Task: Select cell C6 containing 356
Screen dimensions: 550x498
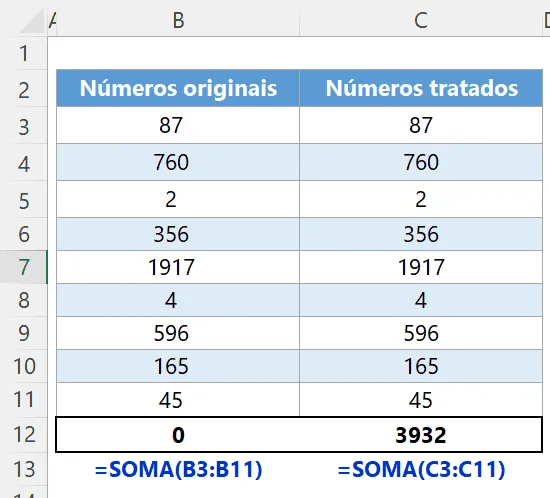Action: [x=421, y=234]
